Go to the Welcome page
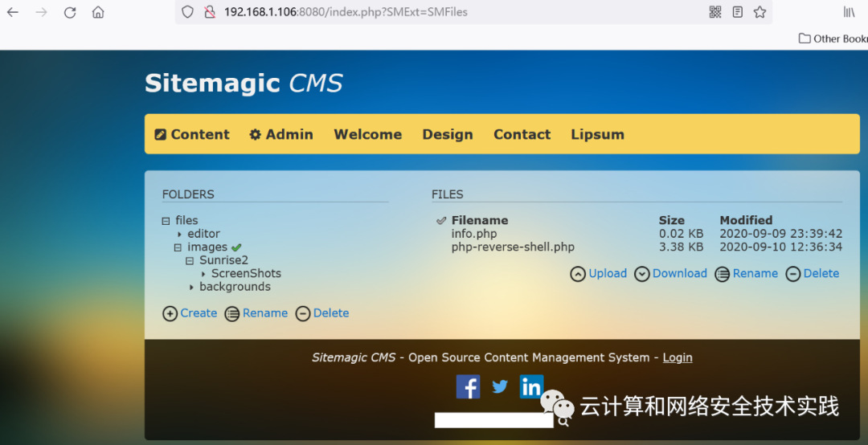Image resolution: width=868 pixels, height=445 pixels. [x=367, y=134]
